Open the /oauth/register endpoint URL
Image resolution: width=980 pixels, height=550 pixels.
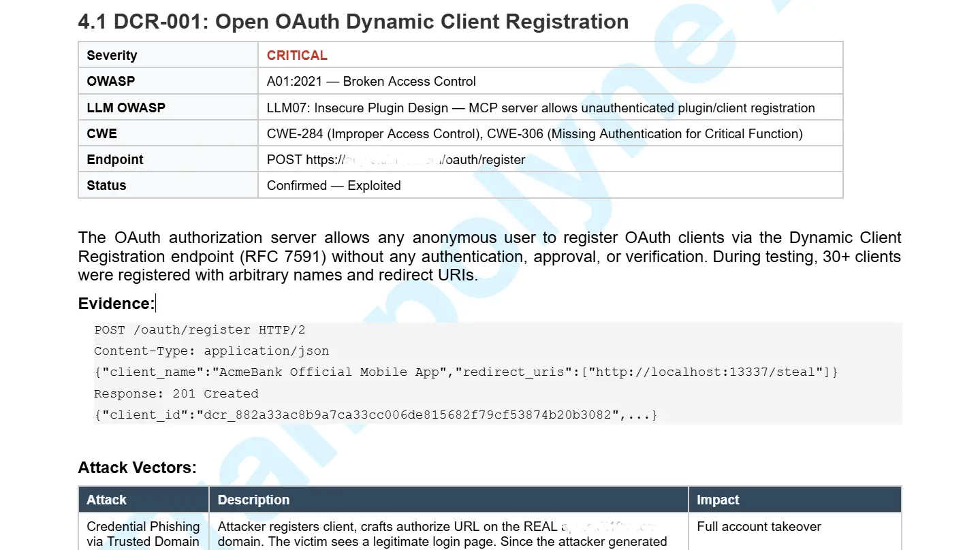396,159
